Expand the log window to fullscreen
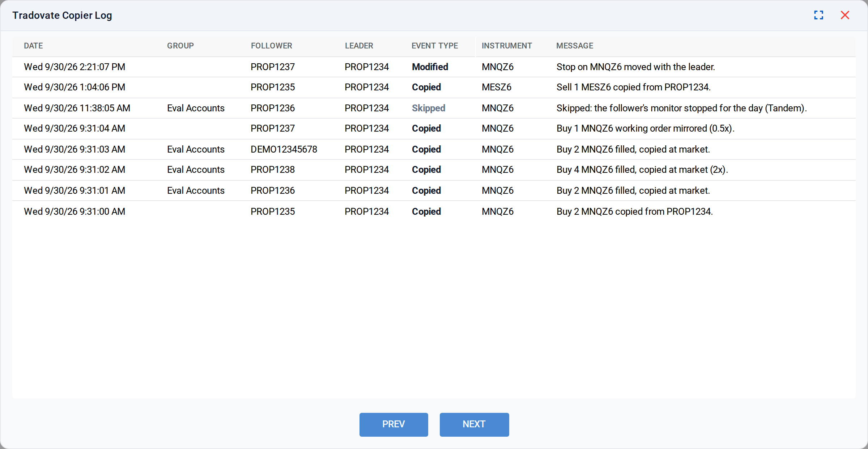Viewport: 868px width, 449px height. click(x=818, y=15)
